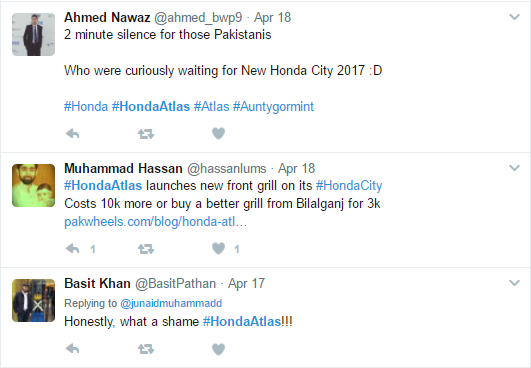Viewport: 531px width, 368px height.
Task: Retweet Muhammad Hassan's front grill tweet
Action: 146,249
